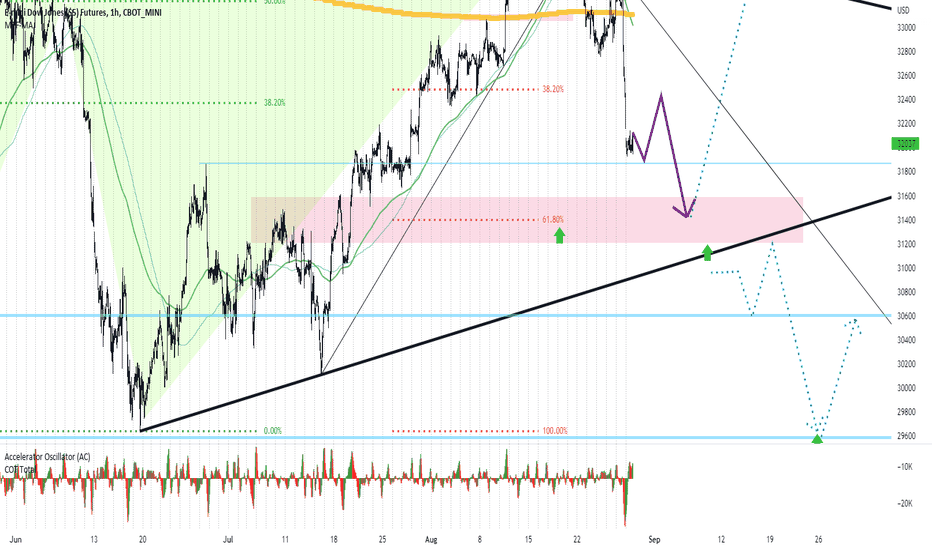Click the 33000 price axis label

pos(906,27)
